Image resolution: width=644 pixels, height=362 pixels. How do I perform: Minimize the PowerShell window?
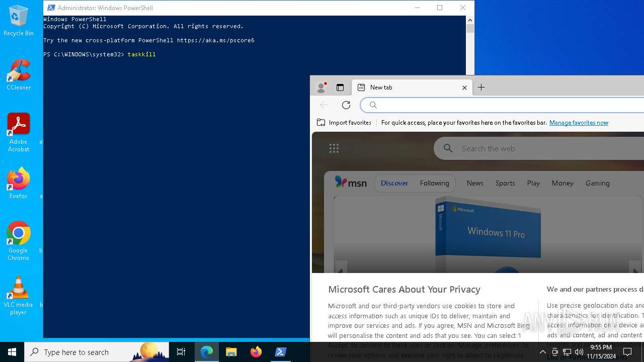coord(417,8)
